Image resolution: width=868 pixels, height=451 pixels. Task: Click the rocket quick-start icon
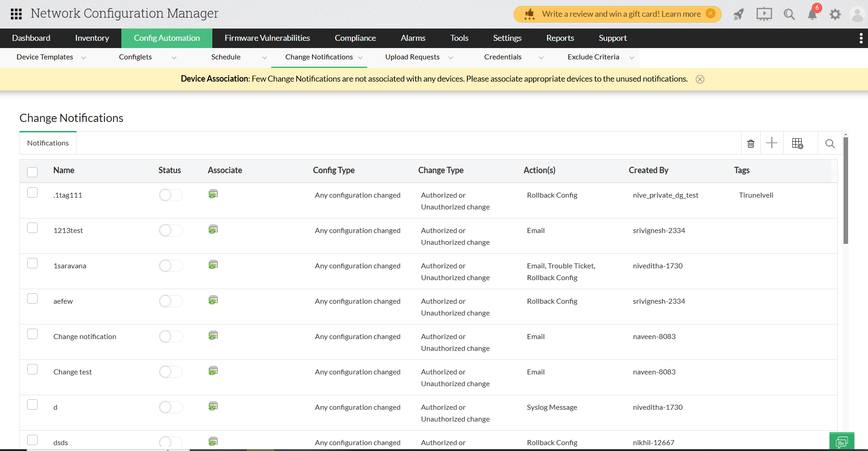(x=739, y=15)
